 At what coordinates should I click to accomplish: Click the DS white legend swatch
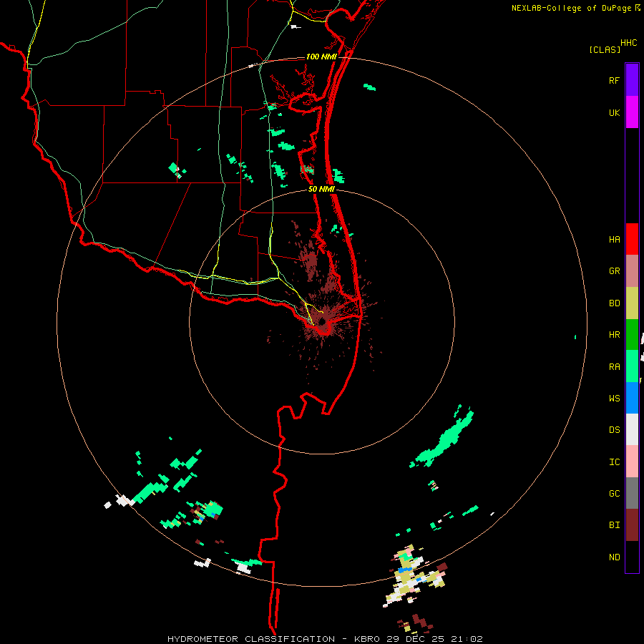point(632,429)
